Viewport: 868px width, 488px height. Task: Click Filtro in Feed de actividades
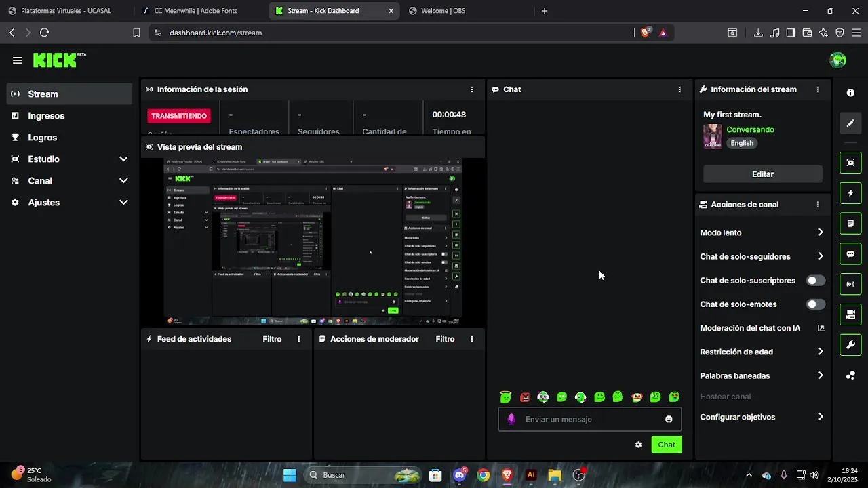[272, 339]
